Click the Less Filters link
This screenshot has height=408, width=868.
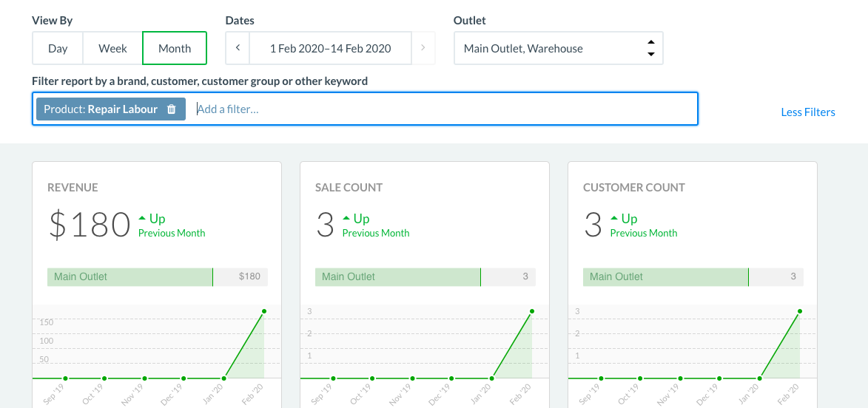pyautogui.click(x=807, y=112)
